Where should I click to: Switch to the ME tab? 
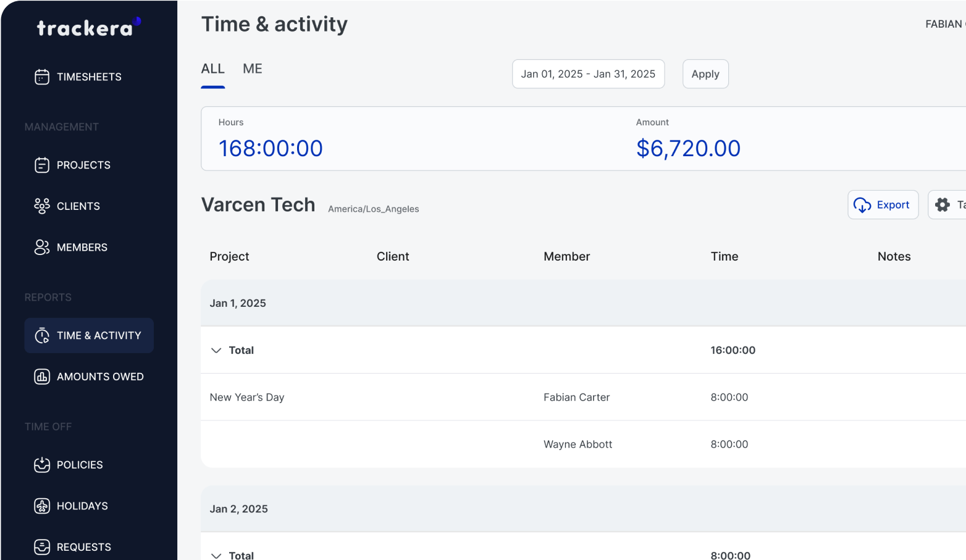pyautogui.click(x=252, y=69)
